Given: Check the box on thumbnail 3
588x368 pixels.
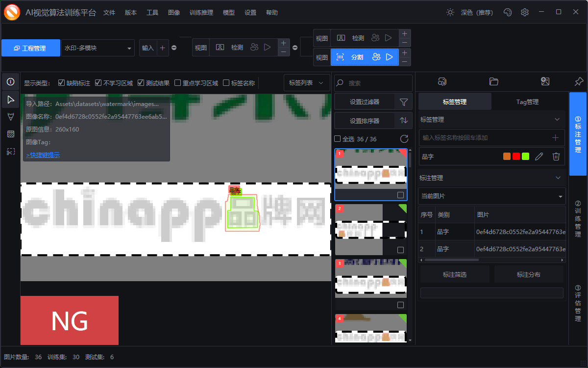Looking at the screenshot, I should click(400, 305).
